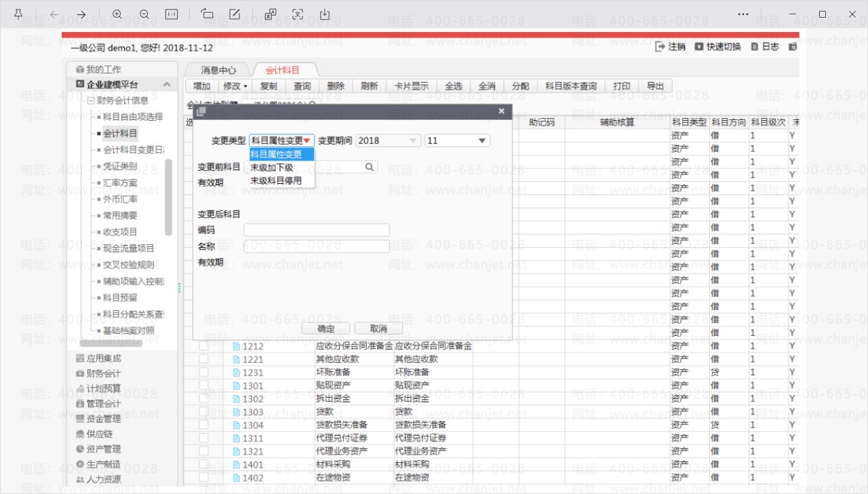Extract text from image with OCR
The height and width of the screenshot is (494, 868).
pyautogui.click(x=298, y=14)
